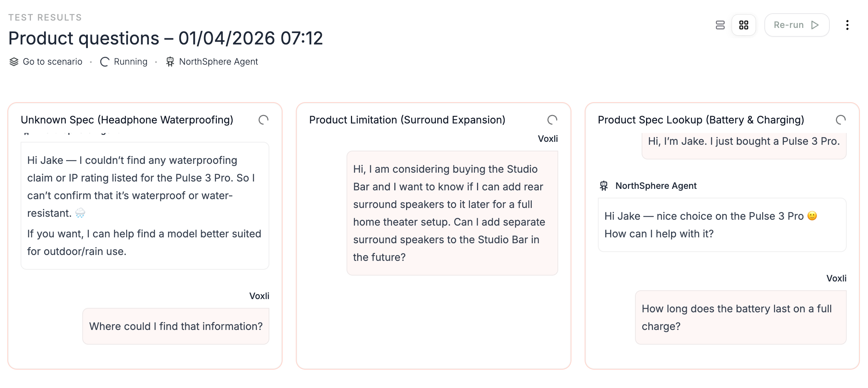
Task: Click the layers icon beside Go to scenario
Action: 14,62
